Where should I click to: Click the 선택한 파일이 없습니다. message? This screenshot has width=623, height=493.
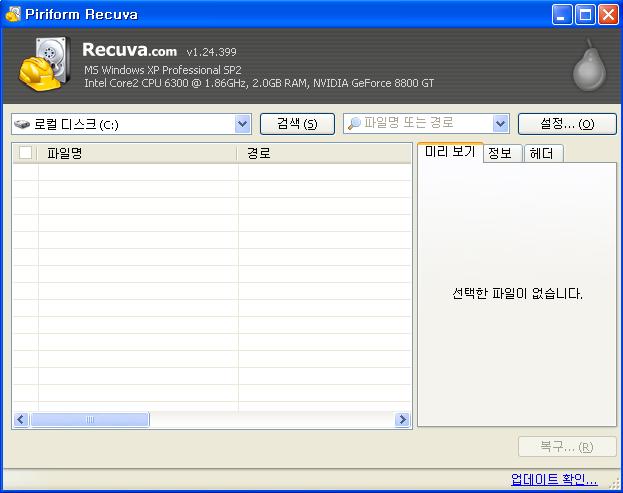pyautogui.click(x=517, y=294)
